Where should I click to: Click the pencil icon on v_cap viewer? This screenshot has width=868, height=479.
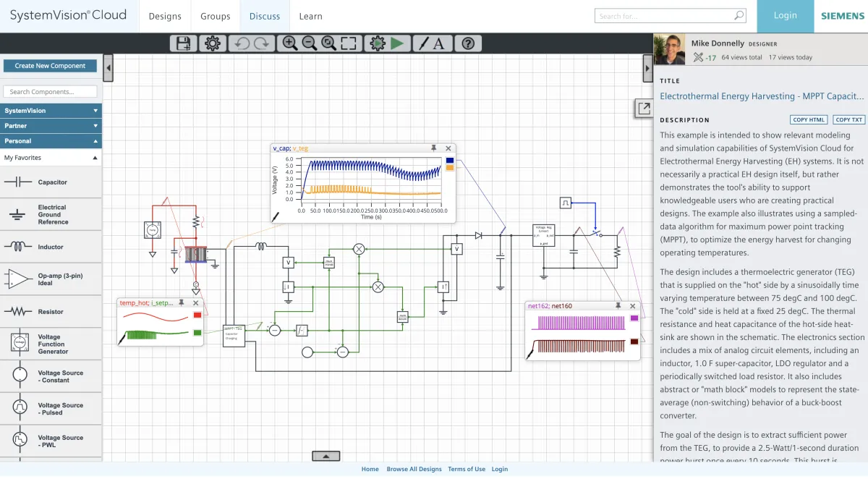tap(276, 216)
